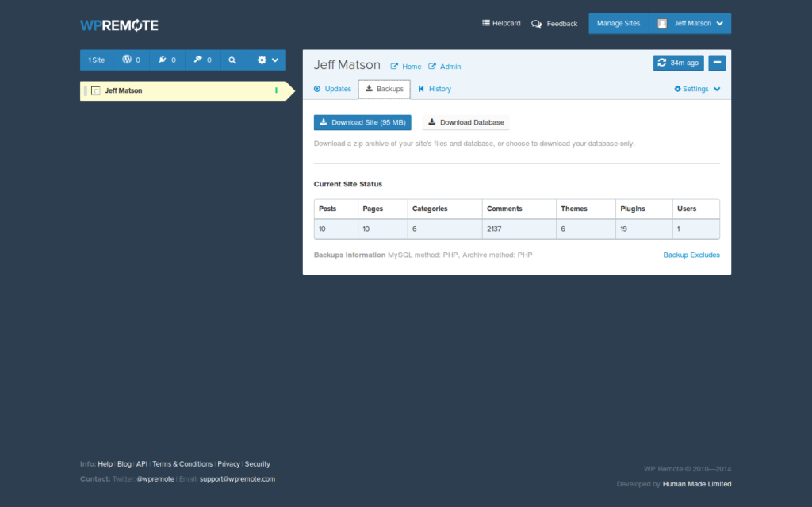Open site search with magnifier icon
The width and height of the screenshot is (812, 507).
pyautogui.click(x=232, y=60)
